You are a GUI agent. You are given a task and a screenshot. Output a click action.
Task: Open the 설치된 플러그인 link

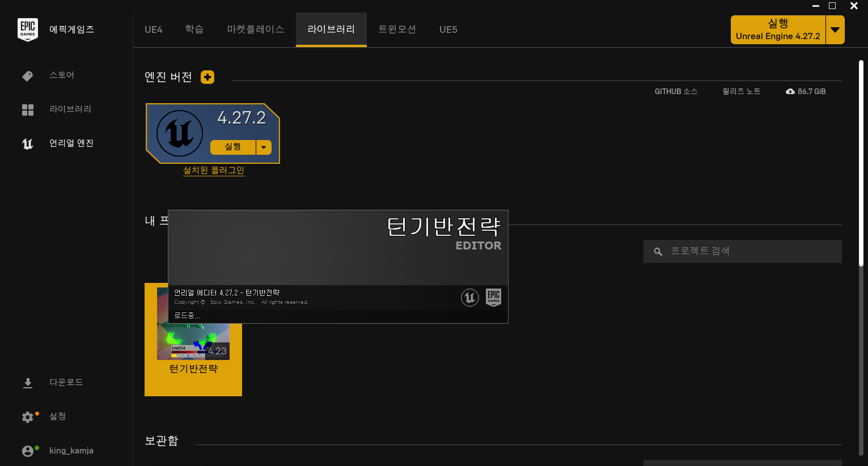coord(214,171)
